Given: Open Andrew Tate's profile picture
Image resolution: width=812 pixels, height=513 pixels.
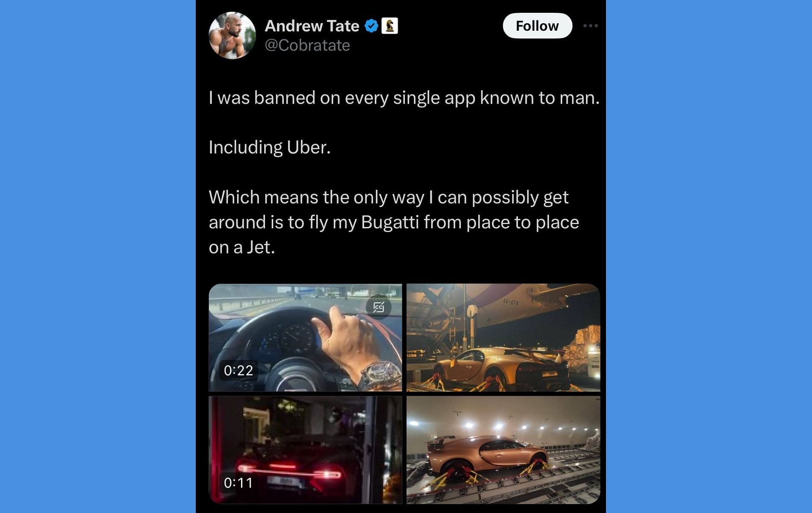Looking at the screenshot, I should [232, 35].
